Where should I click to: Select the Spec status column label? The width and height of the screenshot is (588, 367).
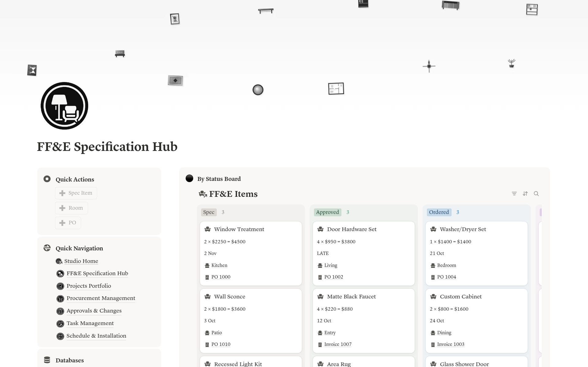[x=209, y=212]
